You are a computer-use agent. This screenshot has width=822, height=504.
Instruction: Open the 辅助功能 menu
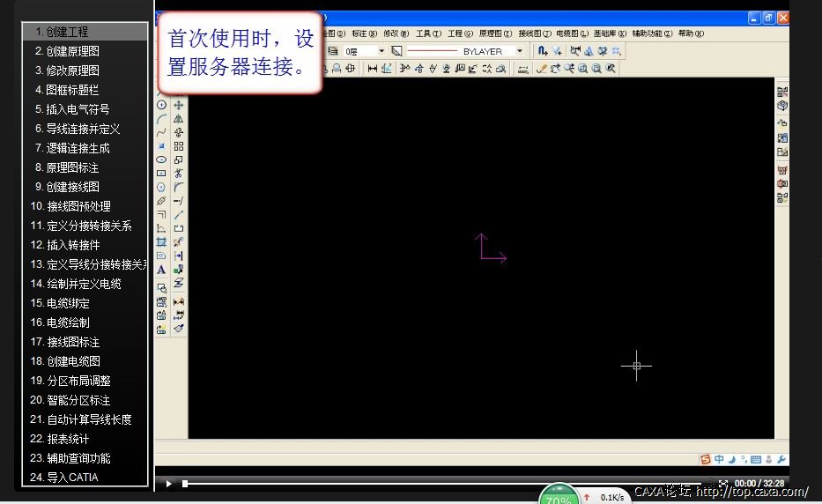point(652,33)
